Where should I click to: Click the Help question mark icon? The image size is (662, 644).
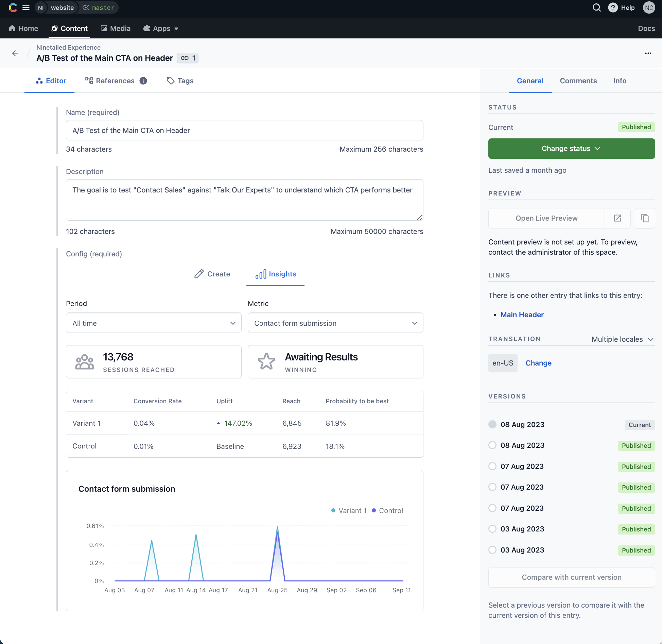pos(613,7)
